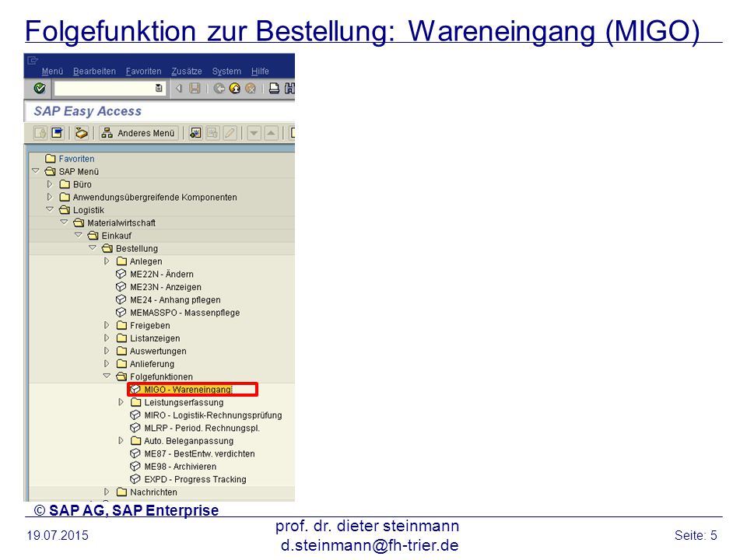Screen dimensions: 747x560
Task: Open the Bearbeiten menu
Action: coord(94,72)
